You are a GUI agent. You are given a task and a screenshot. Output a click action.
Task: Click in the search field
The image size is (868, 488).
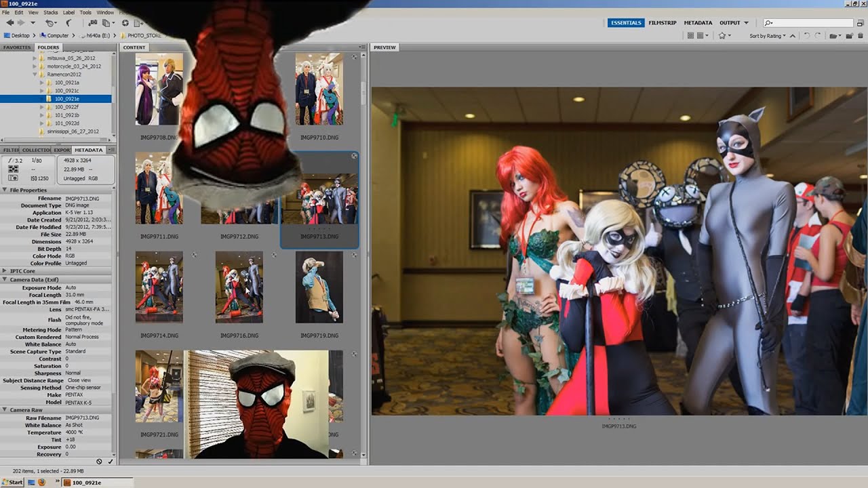pyautogui.click(x=807, y=22)
